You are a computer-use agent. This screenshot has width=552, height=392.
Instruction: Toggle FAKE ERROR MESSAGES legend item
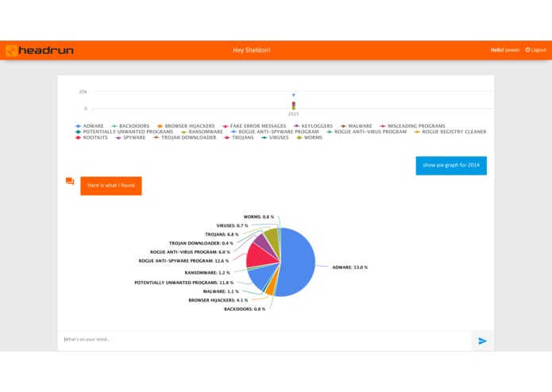(x=254, y=126)
